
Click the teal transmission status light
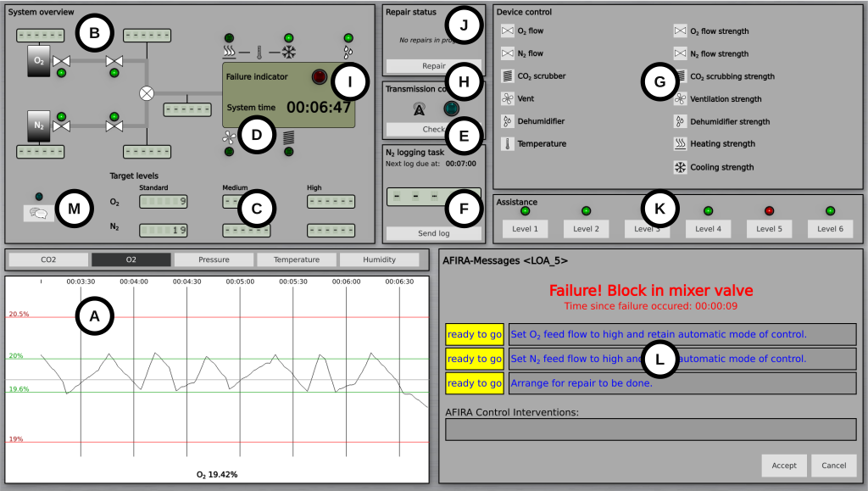point(452,109)
